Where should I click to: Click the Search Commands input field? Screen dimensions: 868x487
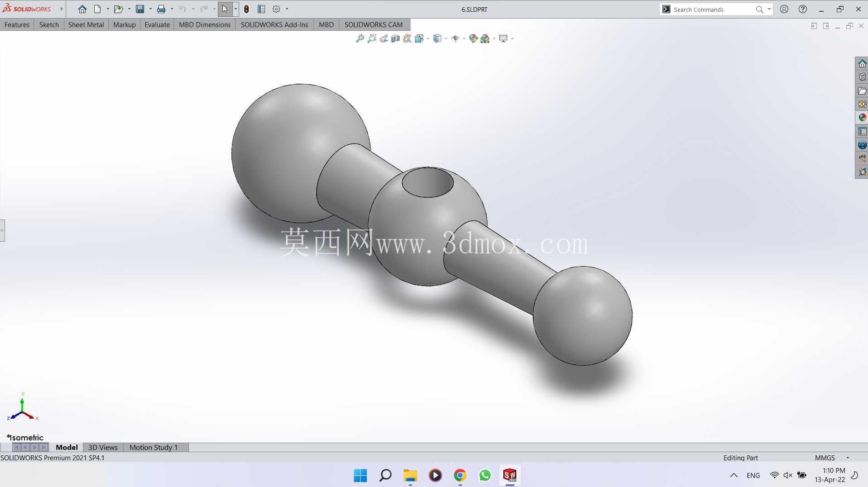coord(713,10)
